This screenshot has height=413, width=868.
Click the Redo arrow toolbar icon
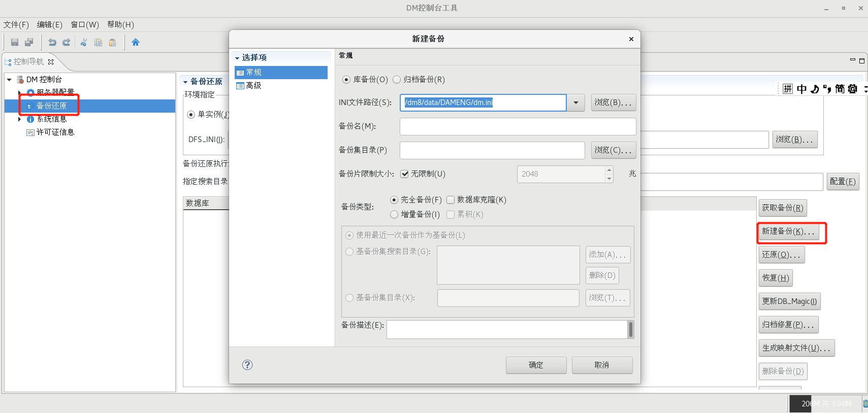(66, 42)
